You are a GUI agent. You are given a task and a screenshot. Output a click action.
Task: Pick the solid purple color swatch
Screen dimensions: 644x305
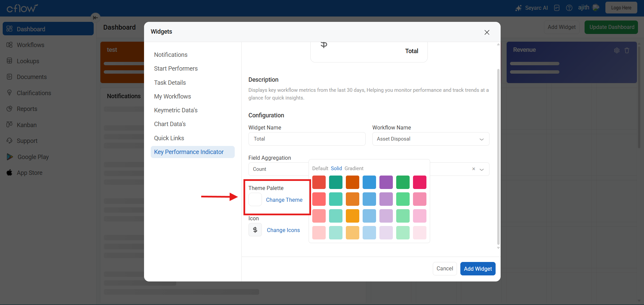(386, 182)
